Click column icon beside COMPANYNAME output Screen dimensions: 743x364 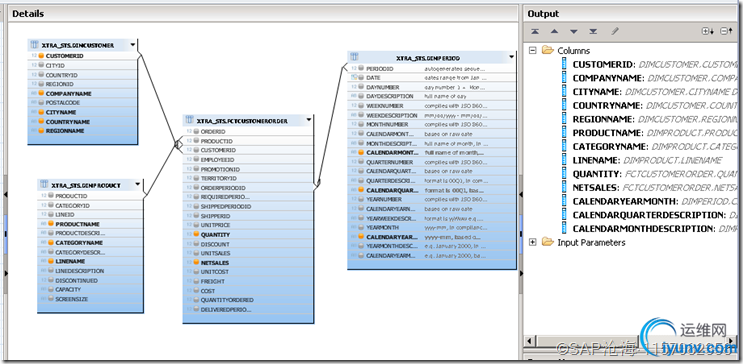pos(564,78)
